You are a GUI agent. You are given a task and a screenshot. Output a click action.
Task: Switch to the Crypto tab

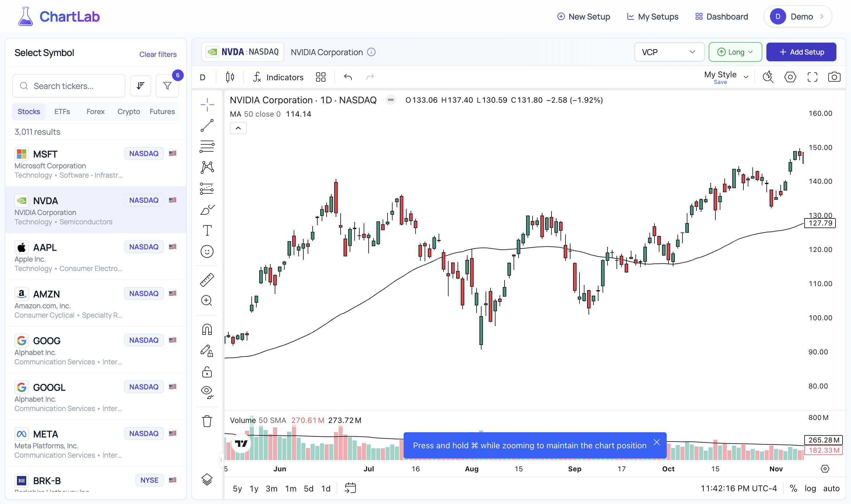(x=129, y=112)
